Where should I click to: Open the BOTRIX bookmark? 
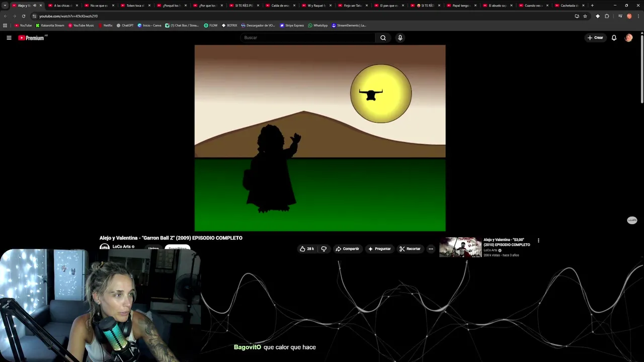tap(229, 25)
